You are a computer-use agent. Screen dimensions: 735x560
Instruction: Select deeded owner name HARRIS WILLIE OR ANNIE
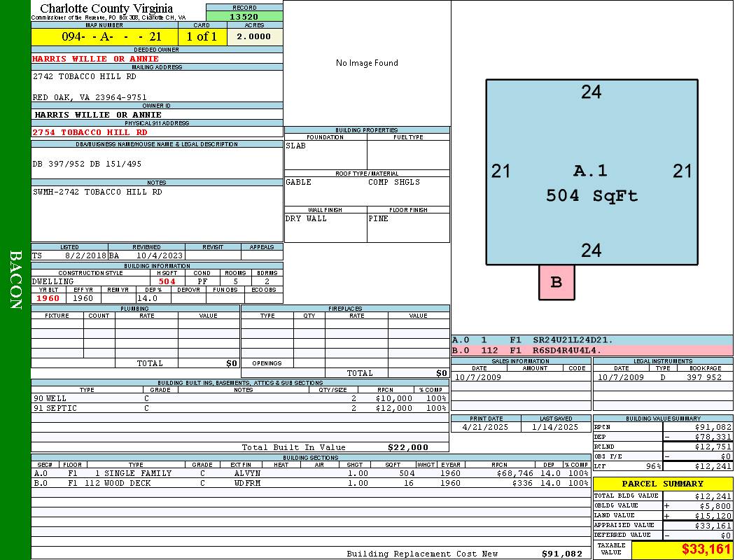click(x=96, y=59)
